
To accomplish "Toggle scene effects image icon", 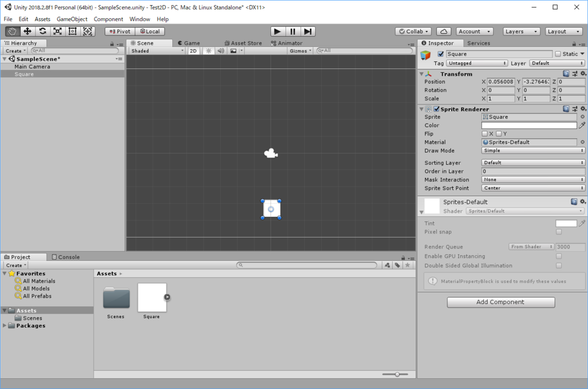I will (x=233, y=51).
